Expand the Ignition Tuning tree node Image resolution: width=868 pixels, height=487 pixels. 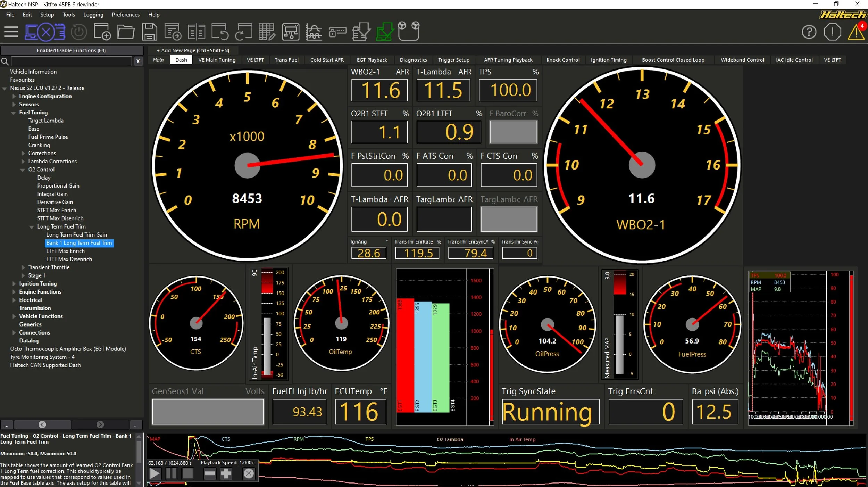[x=14, y=284]
